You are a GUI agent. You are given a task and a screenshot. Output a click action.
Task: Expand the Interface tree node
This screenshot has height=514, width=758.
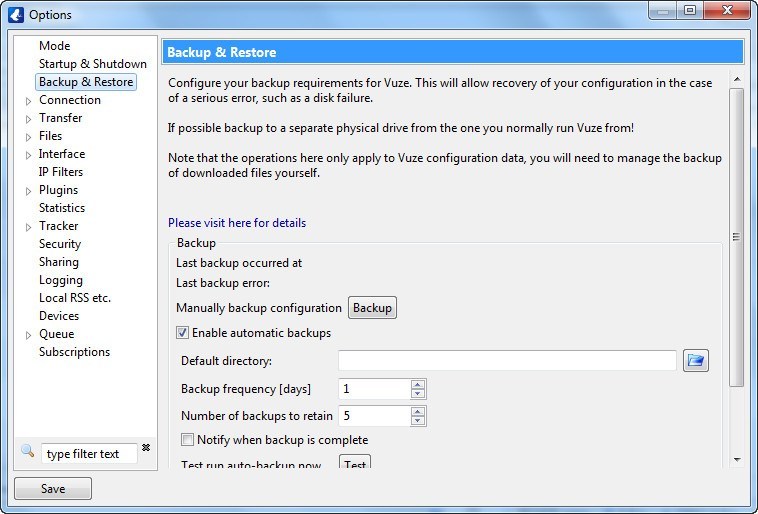(29, 155)
